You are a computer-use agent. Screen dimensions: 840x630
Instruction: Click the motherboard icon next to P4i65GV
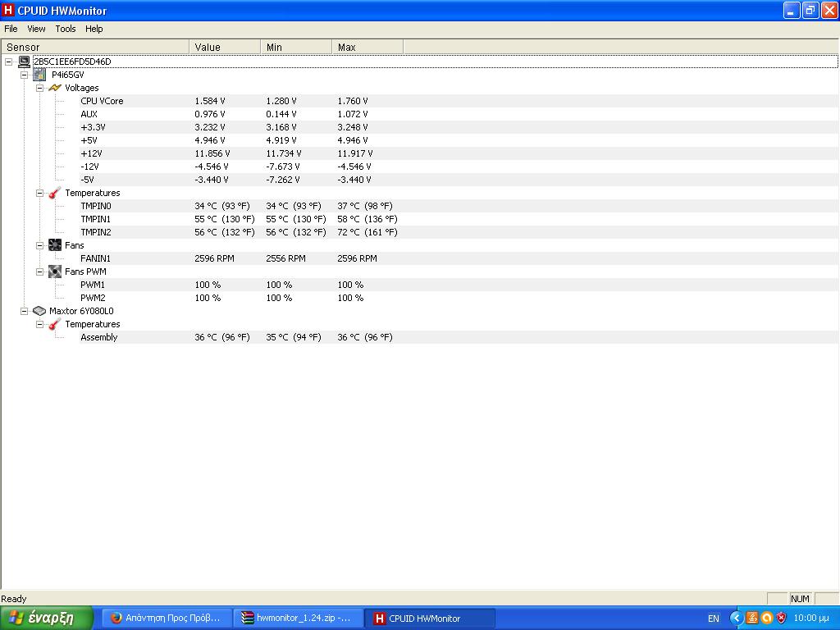(x=39, y=75)
